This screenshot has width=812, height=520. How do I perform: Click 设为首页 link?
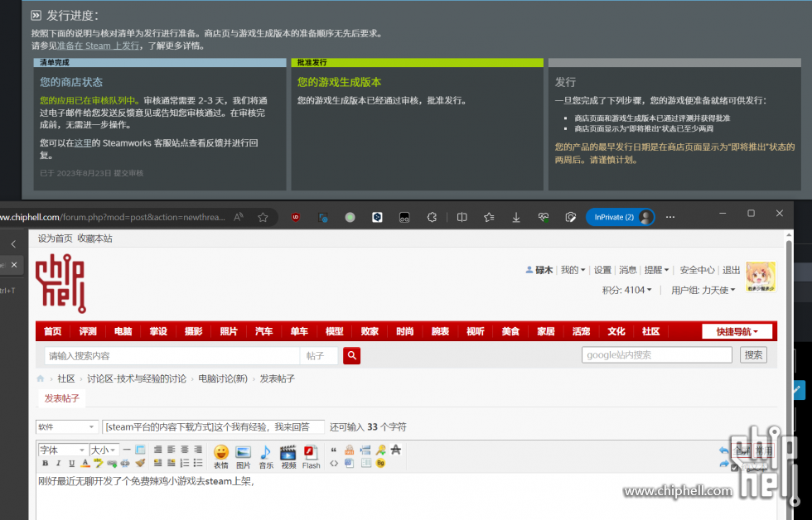pos(55,238)
